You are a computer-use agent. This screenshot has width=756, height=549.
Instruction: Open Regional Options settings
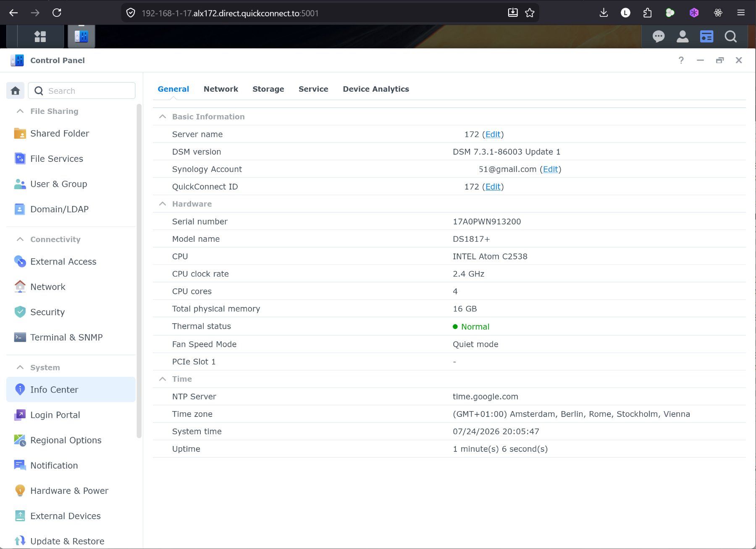pos(71,440)
